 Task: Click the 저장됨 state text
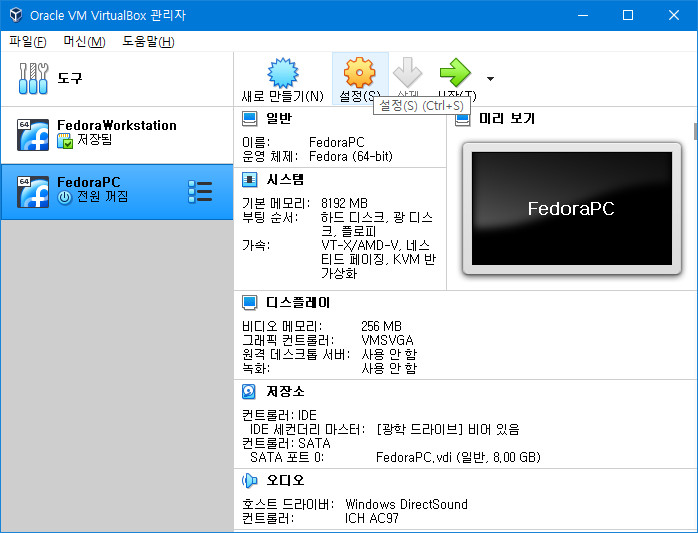(x=94, y=140)
